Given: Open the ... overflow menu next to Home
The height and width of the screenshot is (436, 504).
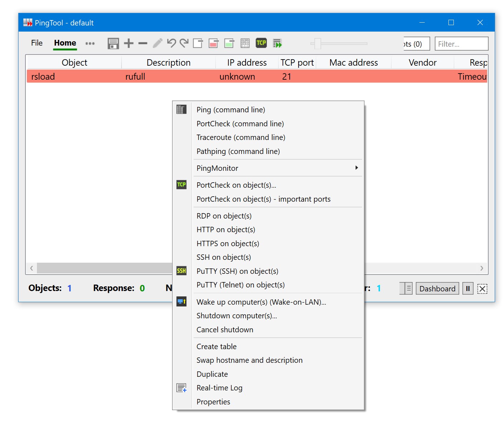Looking at the screenshot, I should pyautogui.click(x=90, y=43).
